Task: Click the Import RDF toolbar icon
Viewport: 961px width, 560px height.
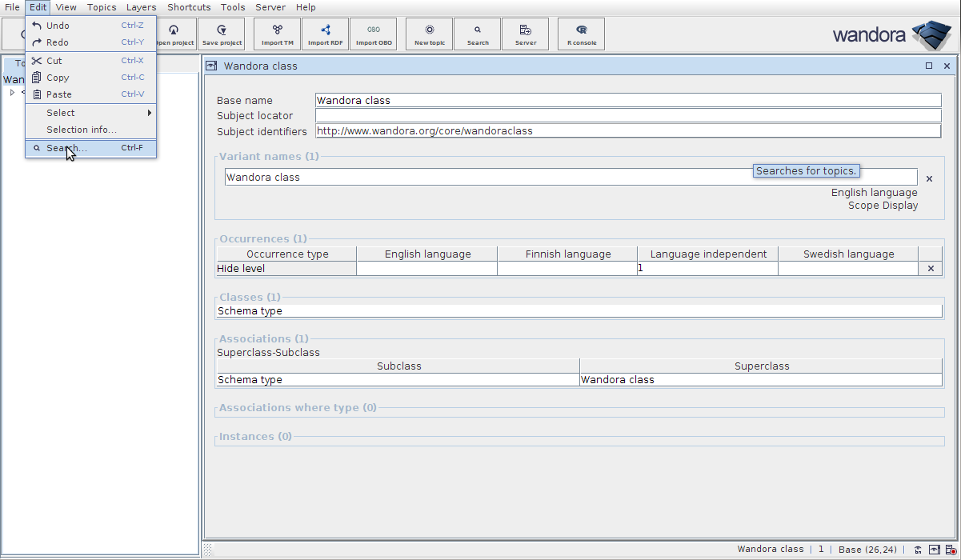Action: coord(326,34)
